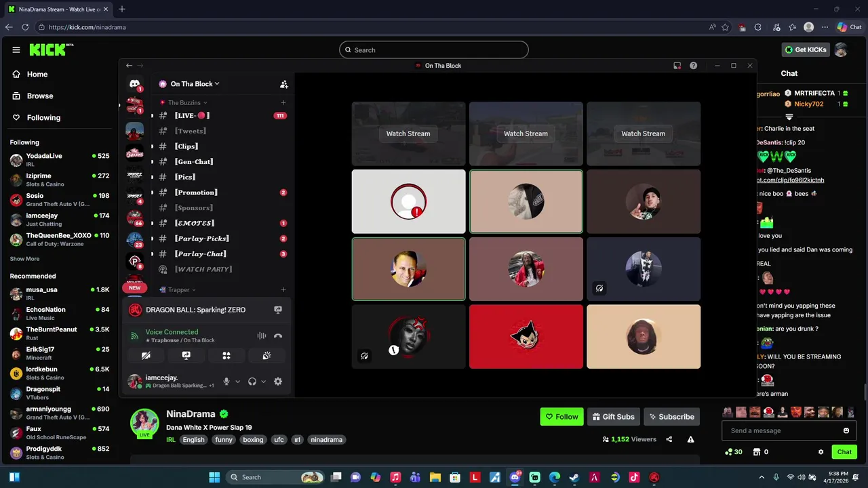Open Discord help question mark icon
Screen dimensions: 868x488
pyautogui.click(x=693, y=66)
